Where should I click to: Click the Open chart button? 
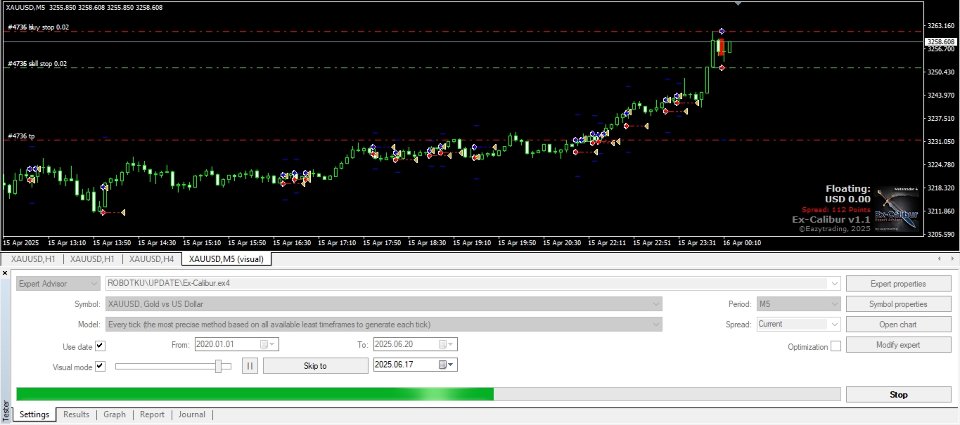tap(898, 324)
